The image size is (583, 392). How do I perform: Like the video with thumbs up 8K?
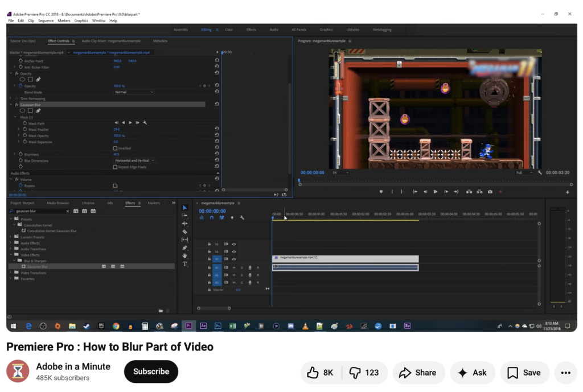click(321, 373)
